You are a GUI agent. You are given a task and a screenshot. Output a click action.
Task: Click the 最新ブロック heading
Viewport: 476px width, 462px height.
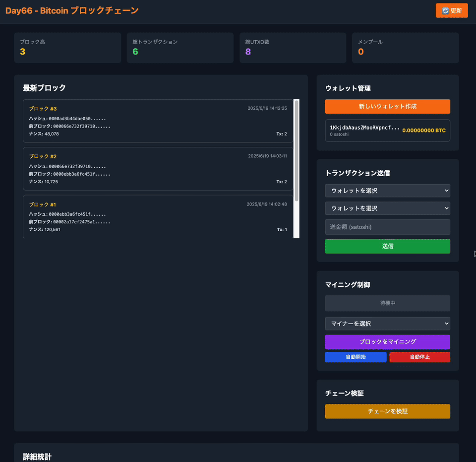(44, 88)
